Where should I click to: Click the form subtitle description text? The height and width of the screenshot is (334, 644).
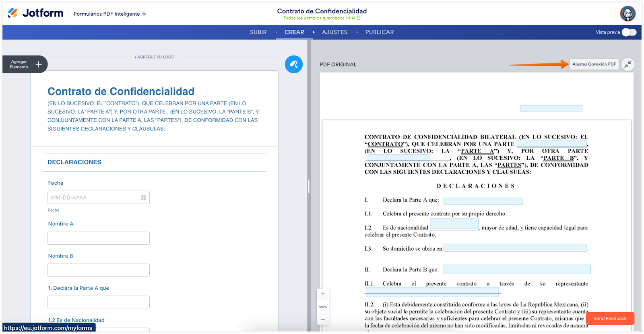click(x=153, y=116)
